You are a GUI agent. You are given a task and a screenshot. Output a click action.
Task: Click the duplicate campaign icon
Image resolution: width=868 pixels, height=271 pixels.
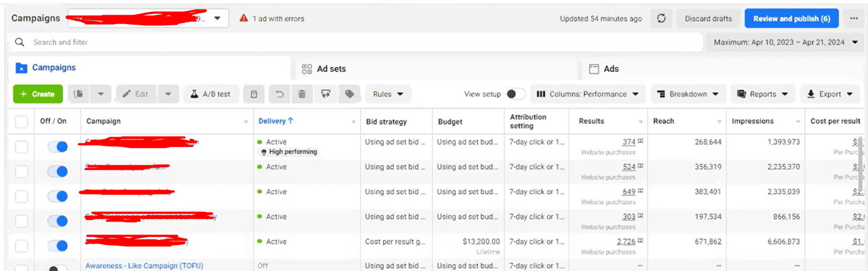tap(79, 94)
